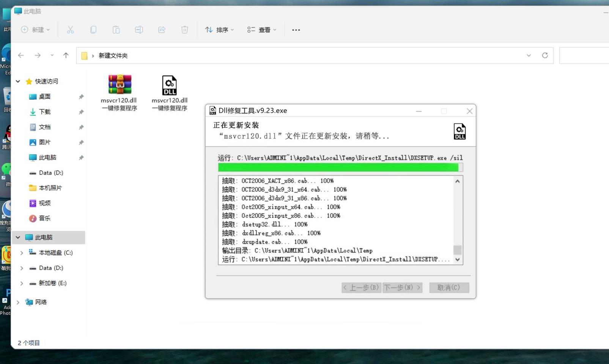Delete selection using the trash icon
The image size is (609, 364).
[185, 30]
